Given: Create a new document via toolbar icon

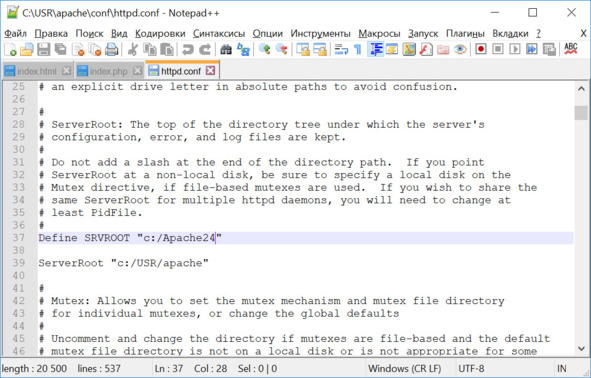Looking at the screenshot, I should [x=10, y=50].
